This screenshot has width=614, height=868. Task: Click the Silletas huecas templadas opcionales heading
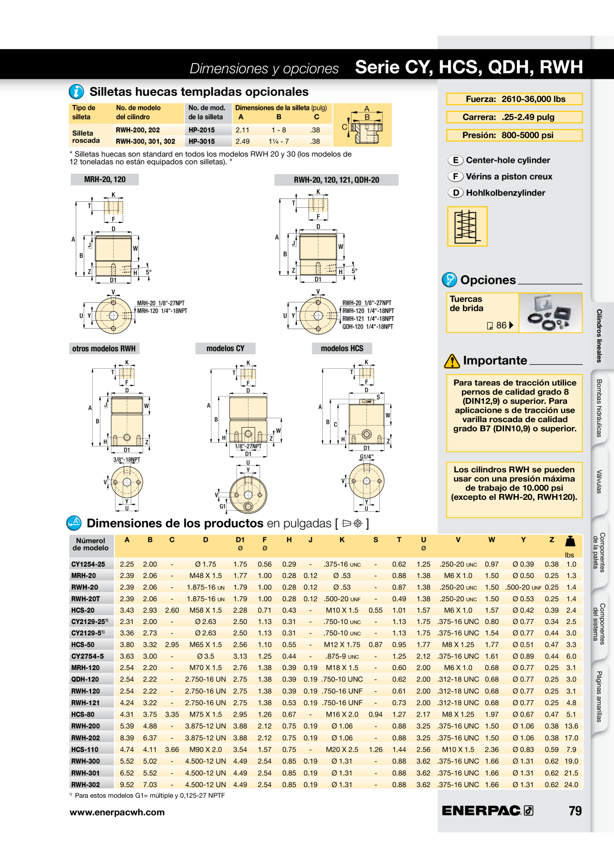(199, 92)
